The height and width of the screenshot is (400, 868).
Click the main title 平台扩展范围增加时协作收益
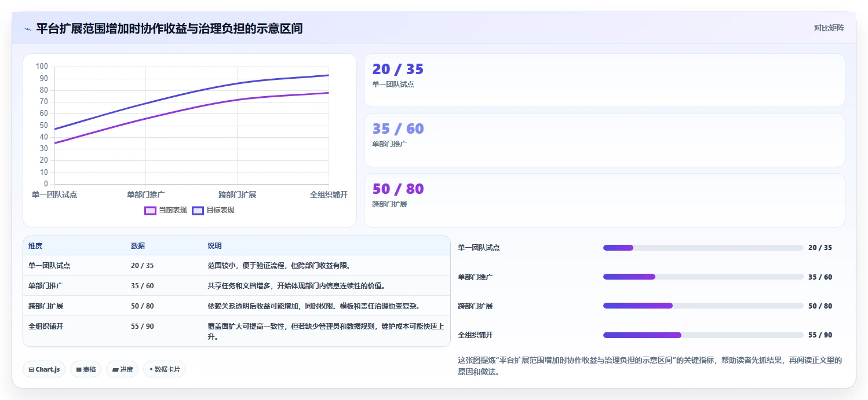(x=169, y=28)
